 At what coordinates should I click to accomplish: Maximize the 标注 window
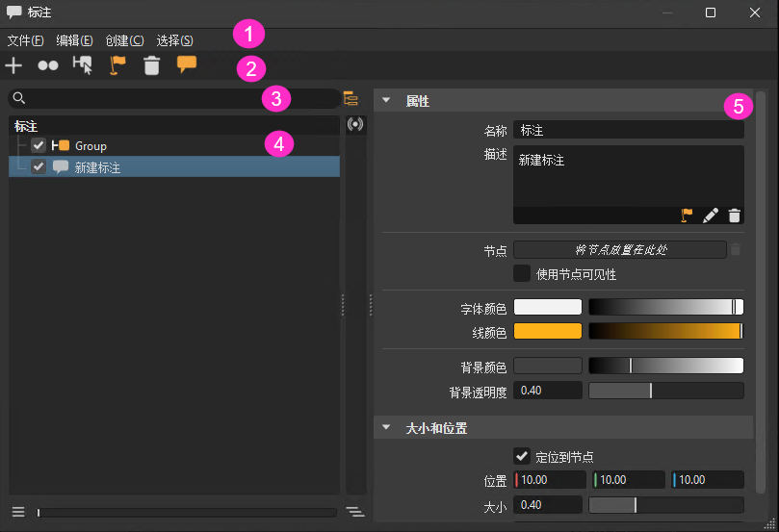click(711, 13)
